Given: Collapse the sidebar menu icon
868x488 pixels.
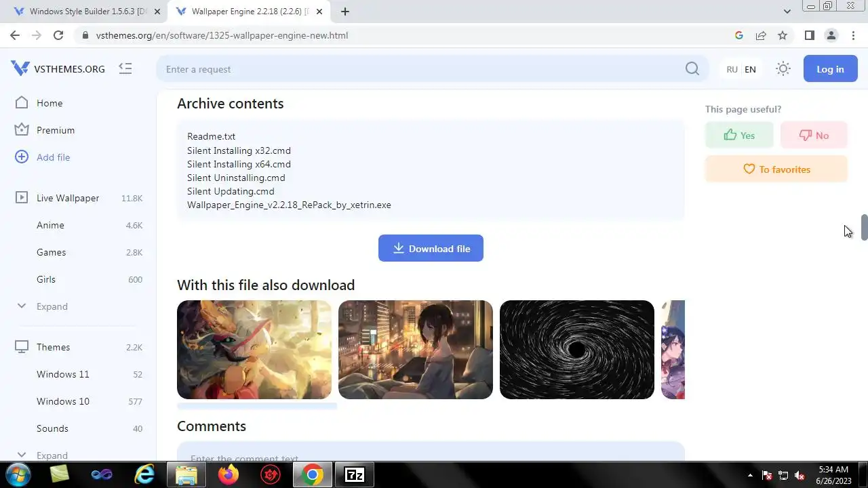Looking at the screenshot, I should click(x=125, y=68).
